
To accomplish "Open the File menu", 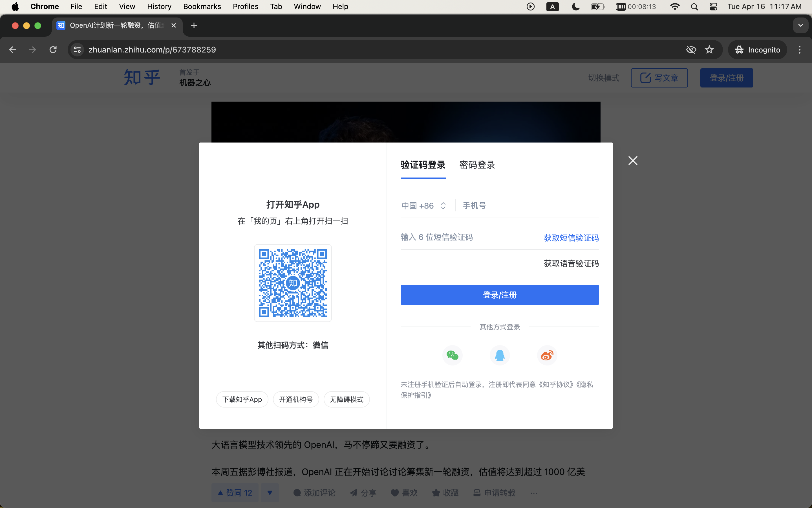I will coord(76,6).
